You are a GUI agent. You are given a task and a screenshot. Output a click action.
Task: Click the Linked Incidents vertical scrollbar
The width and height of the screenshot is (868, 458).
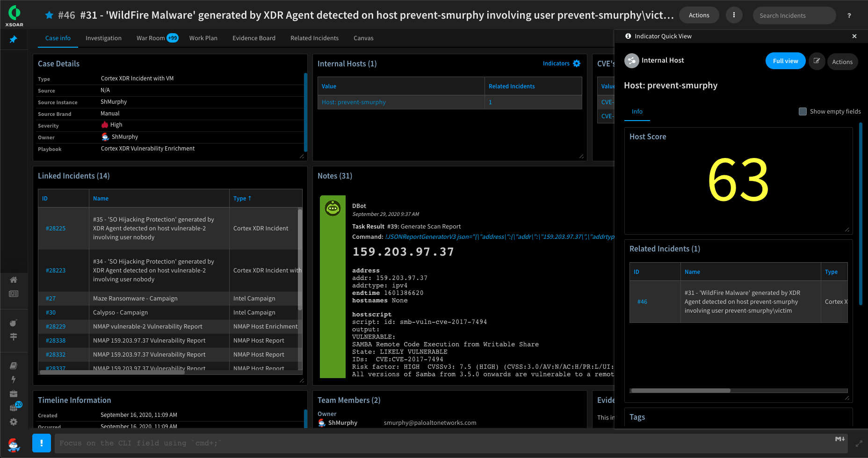[x=300, y=259]
